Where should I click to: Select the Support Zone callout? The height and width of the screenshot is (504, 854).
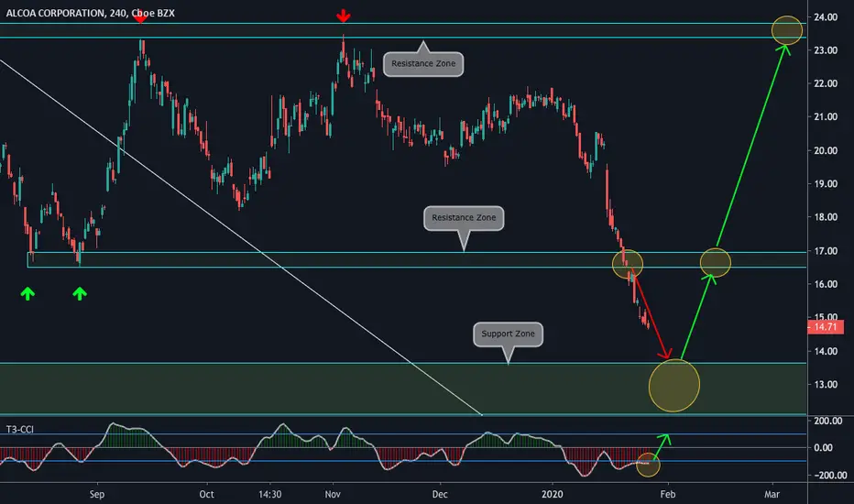508,334
